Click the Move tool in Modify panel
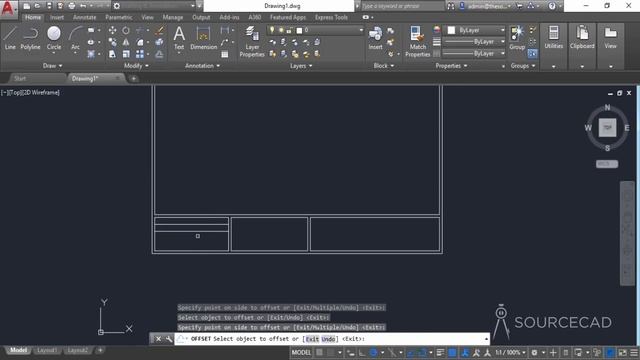Viewport: 640px width, 360px height. [112, 31]
